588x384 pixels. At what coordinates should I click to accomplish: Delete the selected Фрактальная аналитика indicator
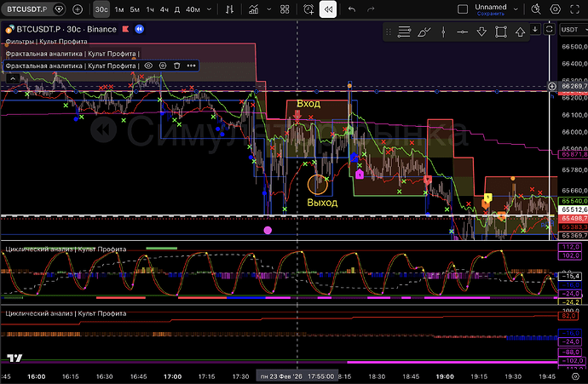click(176, 65)
